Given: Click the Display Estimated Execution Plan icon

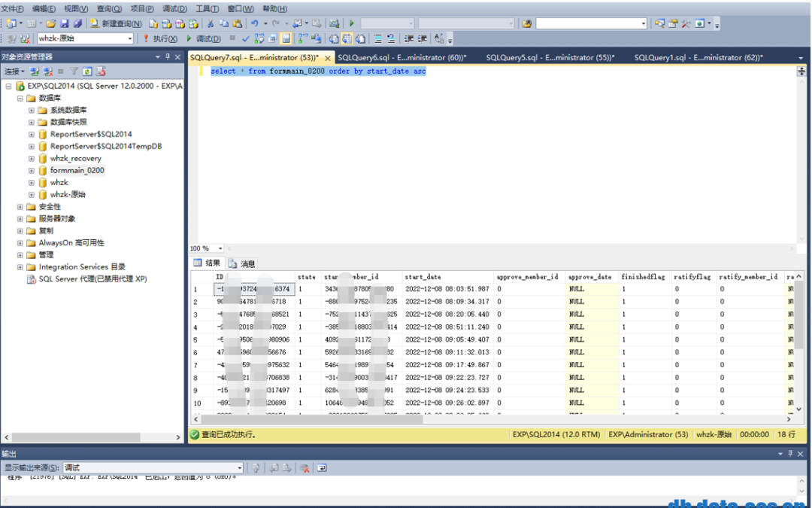Looking at the screenshot, I should click(x=259, y=38).
